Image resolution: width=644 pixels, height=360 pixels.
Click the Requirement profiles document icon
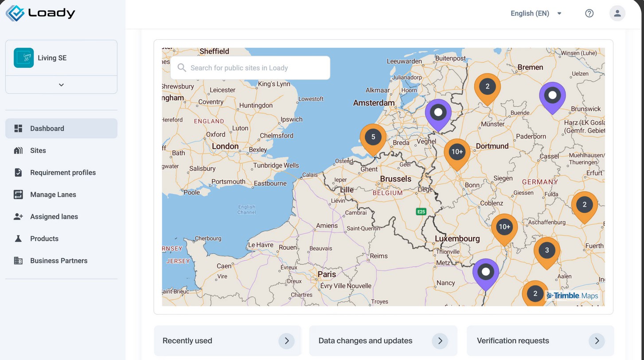point(18,172)
